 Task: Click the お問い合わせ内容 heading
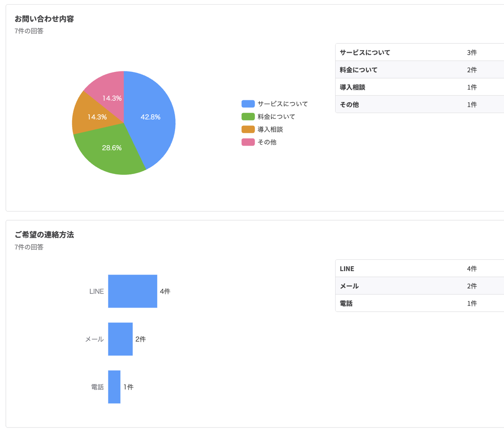coord(44,19)
